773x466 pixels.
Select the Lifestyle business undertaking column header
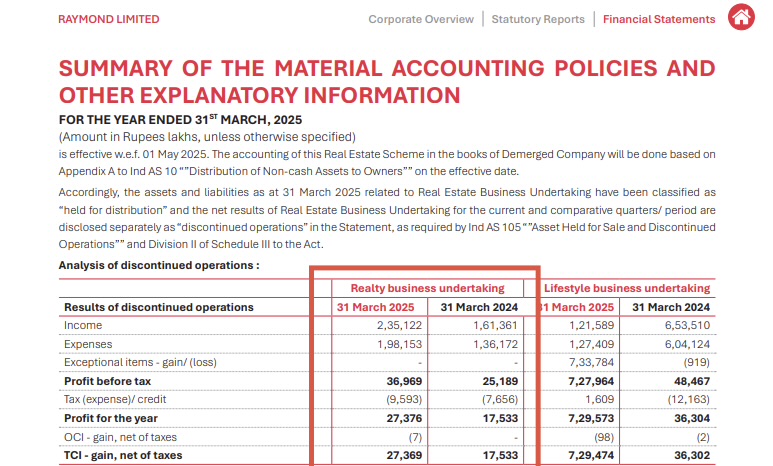[626, 288]
